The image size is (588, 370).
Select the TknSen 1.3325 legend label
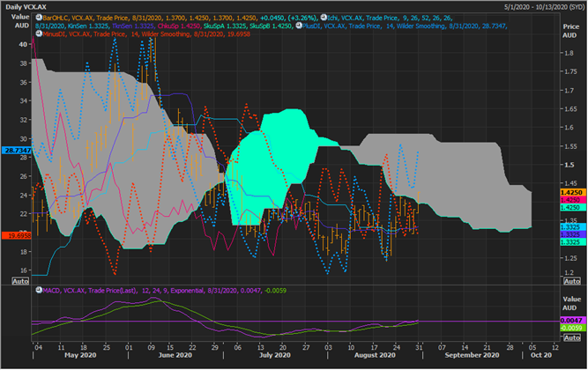click(133, 26)
